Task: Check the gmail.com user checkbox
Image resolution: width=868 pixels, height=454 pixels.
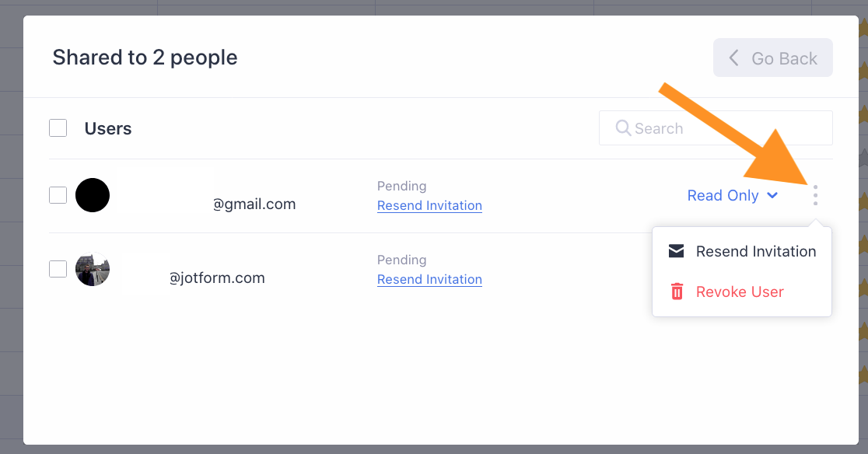Action: tap(58, 195)
